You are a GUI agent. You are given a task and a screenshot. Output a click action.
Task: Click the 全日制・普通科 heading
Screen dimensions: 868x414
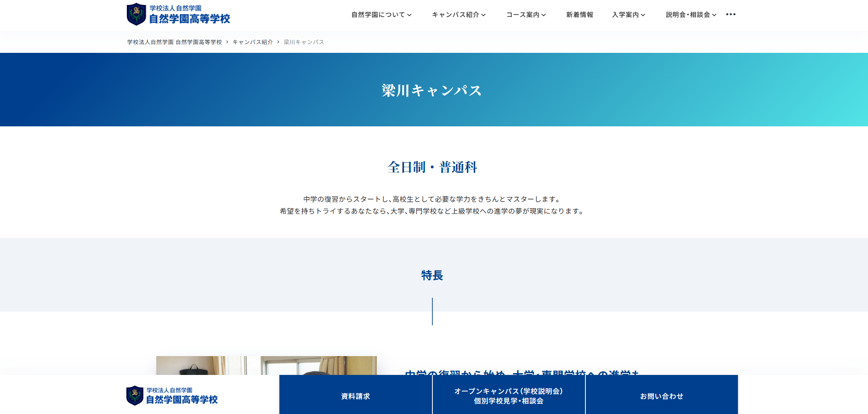[432, 167]
